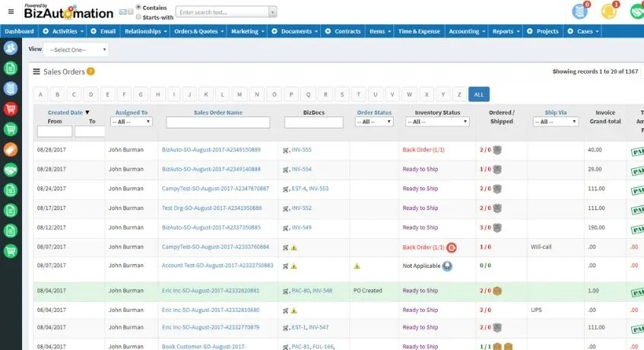Click the UPS ship via cell

click(536, 310)
